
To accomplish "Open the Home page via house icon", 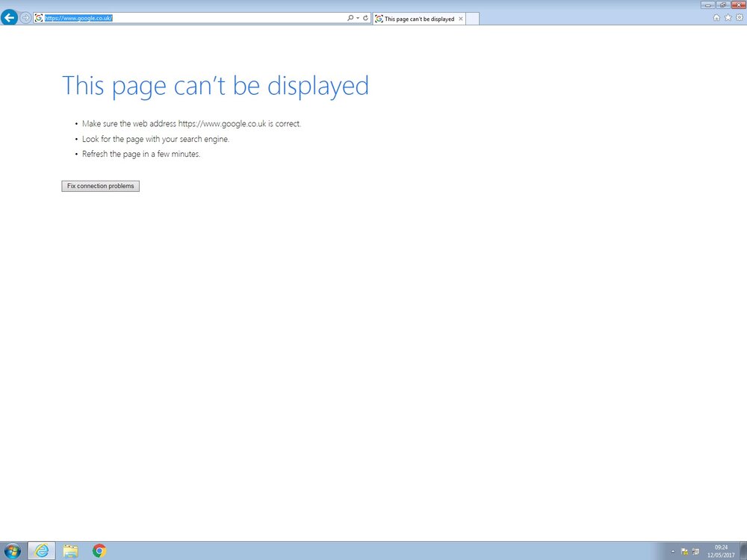I will point(716,18).
